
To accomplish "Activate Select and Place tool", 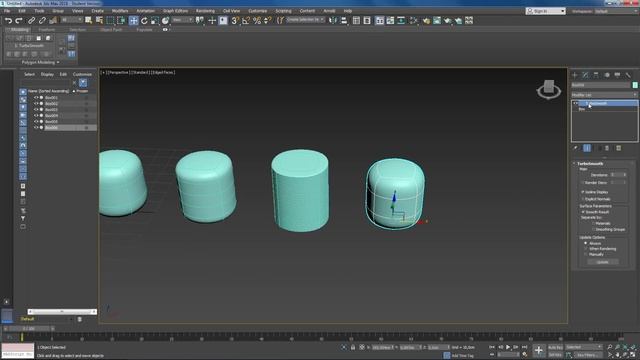I will (x=165, y=20).
